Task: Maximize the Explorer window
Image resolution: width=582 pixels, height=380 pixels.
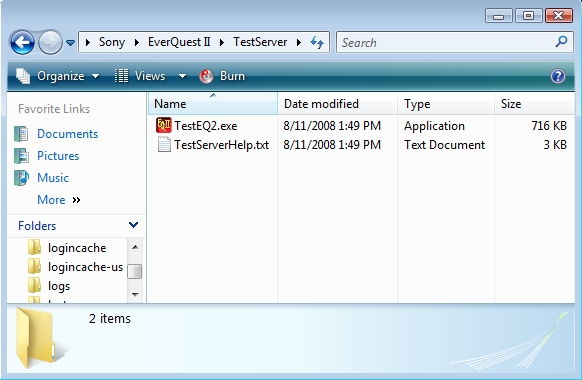Action: [x=528, y=16]
